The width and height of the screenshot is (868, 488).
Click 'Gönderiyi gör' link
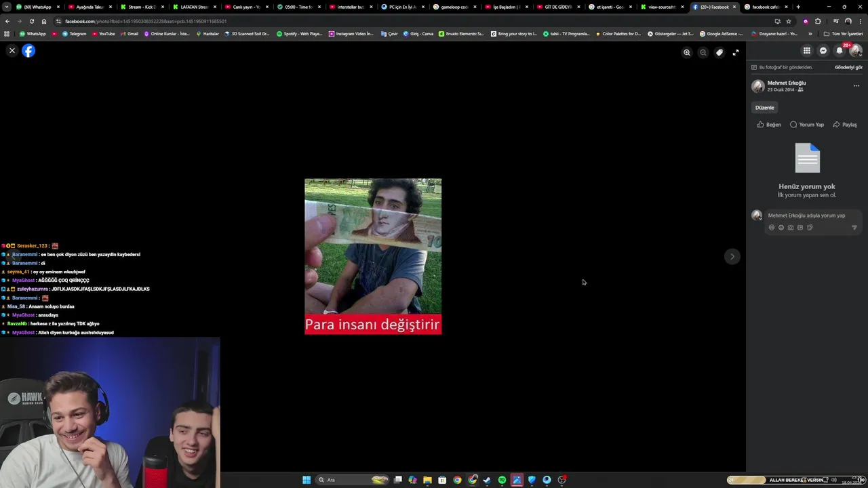point(848,68)
